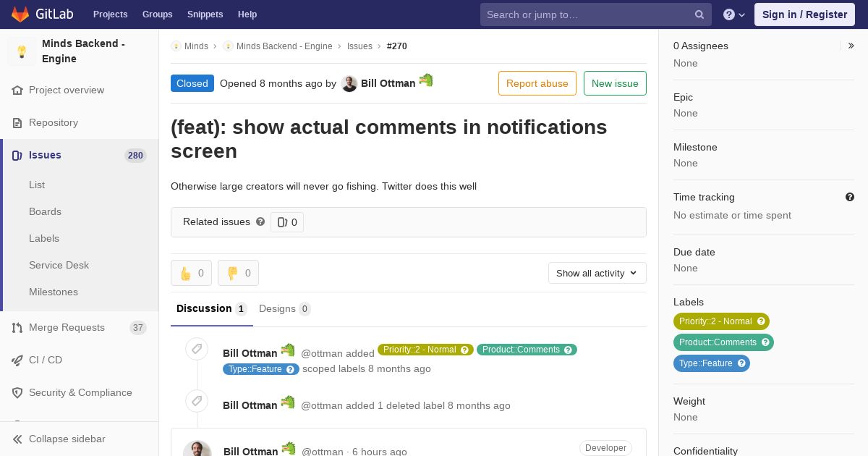Open the Milestones sidebar item
This screenshot has height=456, width=868.
click(54, 292)
